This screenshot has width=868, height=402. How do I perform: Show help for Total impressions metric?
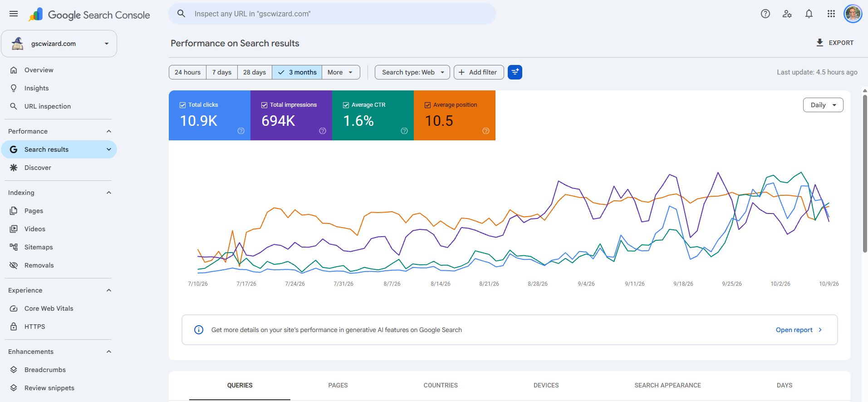323,131
